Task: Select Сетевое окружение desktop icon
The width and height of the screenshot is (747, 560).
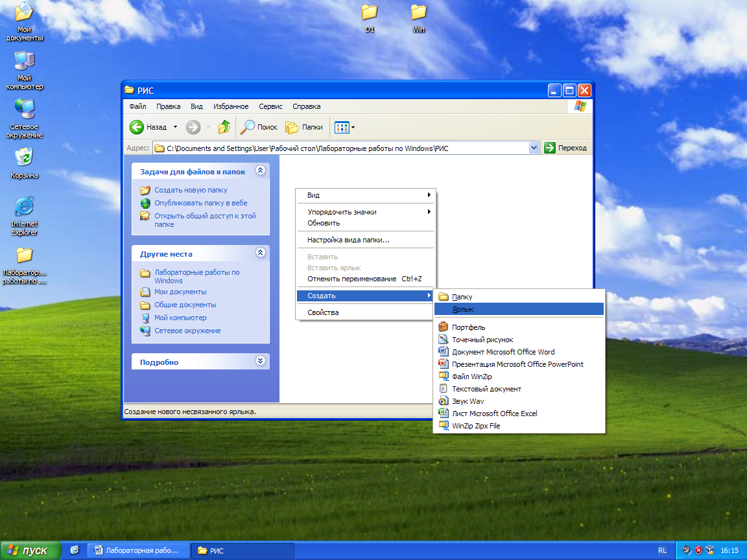Action: 24,119
